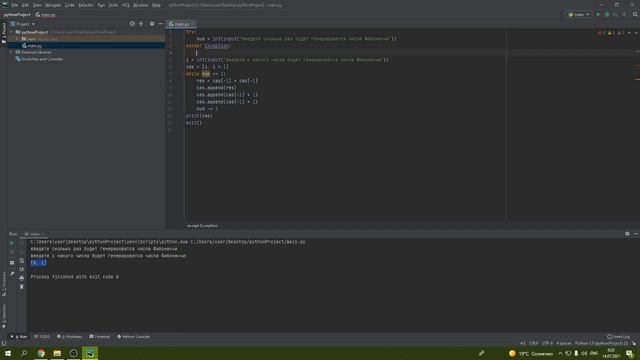This screenshot has height=360, width=640.
Task: Open Search Everywhere magnifier icon
Action: [x=635, y=14]
